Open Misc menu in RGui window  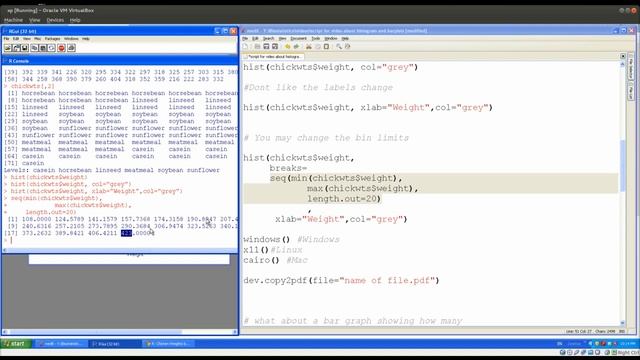coord(38,39)
